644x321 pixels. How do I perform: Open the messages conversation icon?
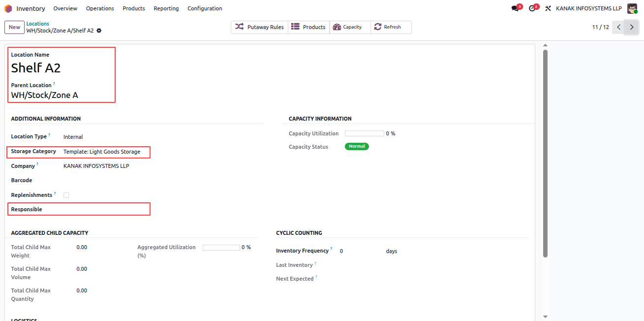tap(515, 8)
